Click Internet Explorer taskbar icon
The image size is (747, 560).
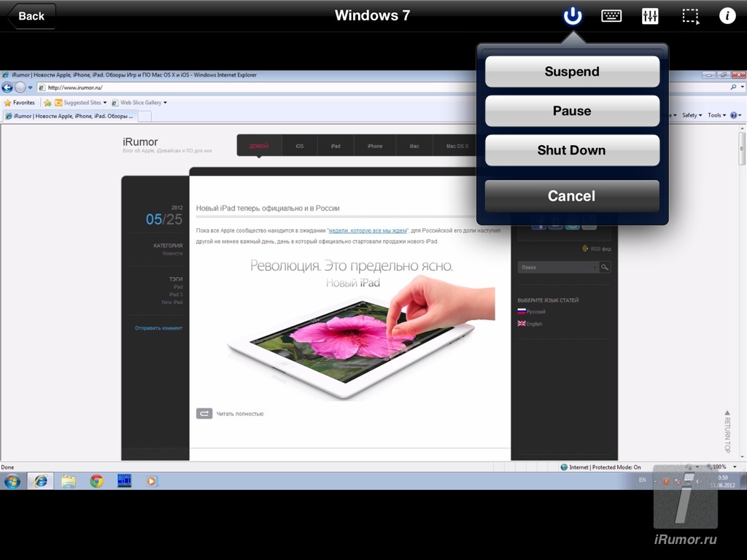coord(41,481)
